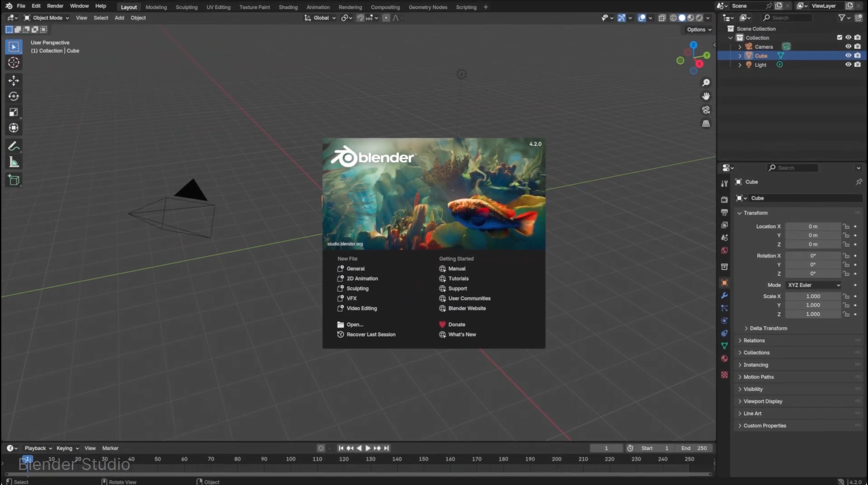Select the Scale tool
868x485 pixels.
pyautogui.click(x=14, y=112)
